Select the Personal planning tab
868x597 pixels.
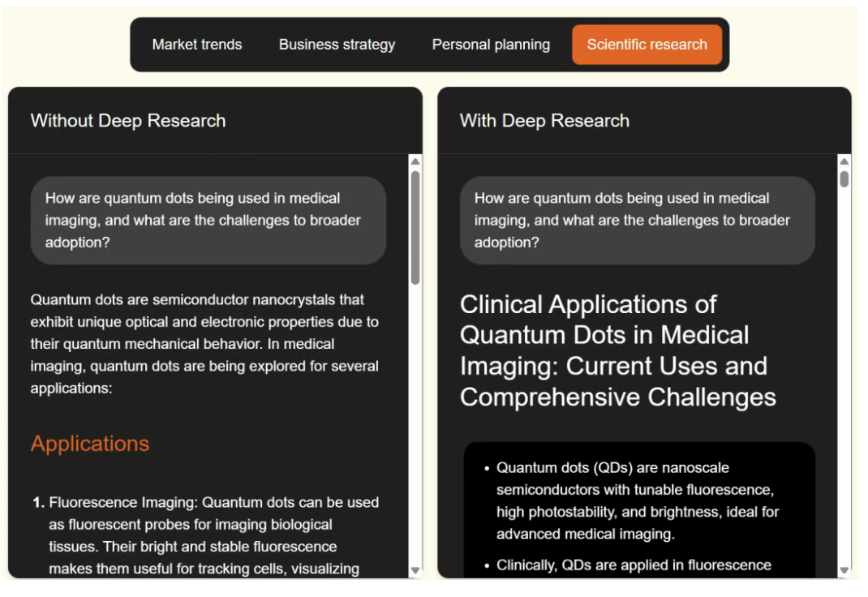click(x=491, y=45)
